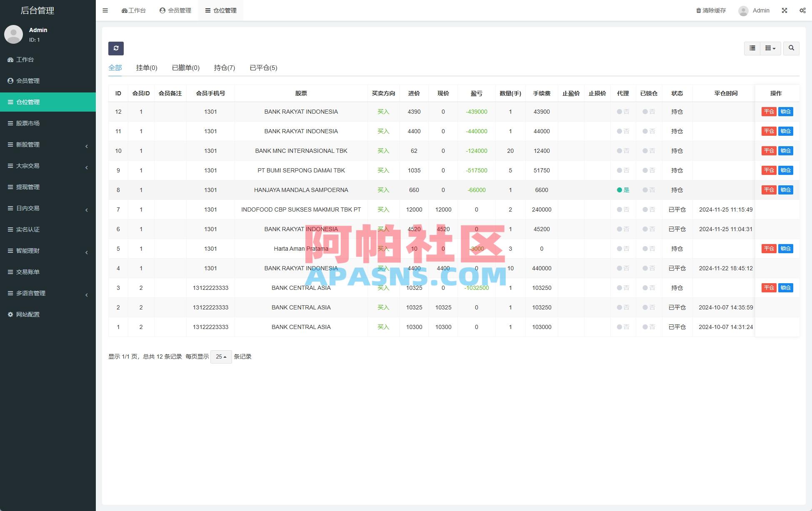
Task: Click the refresh icon above the table
Action: [x=116, y=48]
